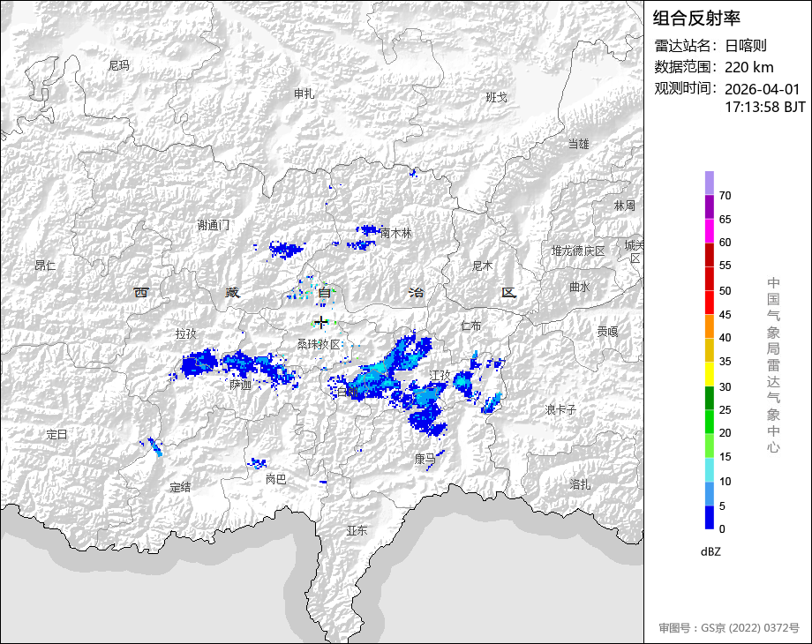
Task: Click the legend value 45
Action: pyautogui.click(x=725, y=315)
